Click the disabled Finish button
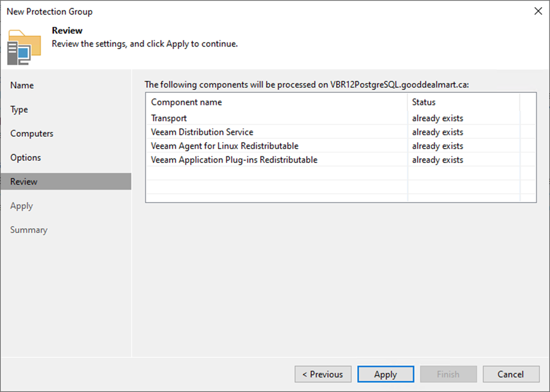 click(x=448, y=374)
